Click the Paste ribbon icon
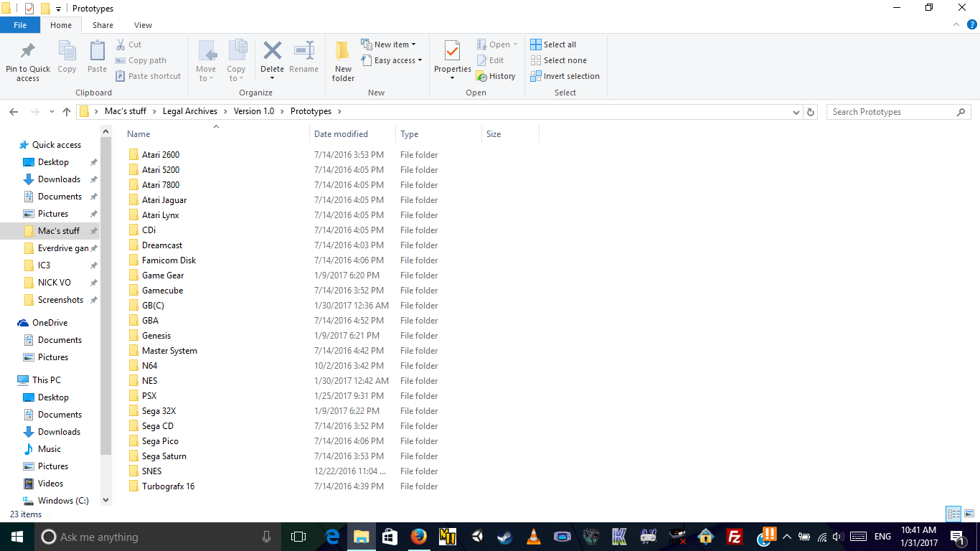The image size is (980, 551). [x=97, y=51]
